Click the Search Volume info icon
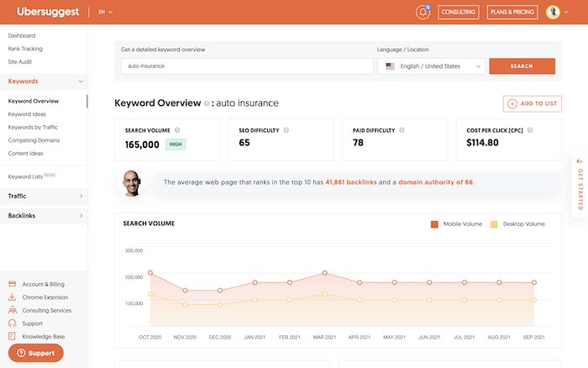This screenshot has width=588, height=368. pos(177,130)
